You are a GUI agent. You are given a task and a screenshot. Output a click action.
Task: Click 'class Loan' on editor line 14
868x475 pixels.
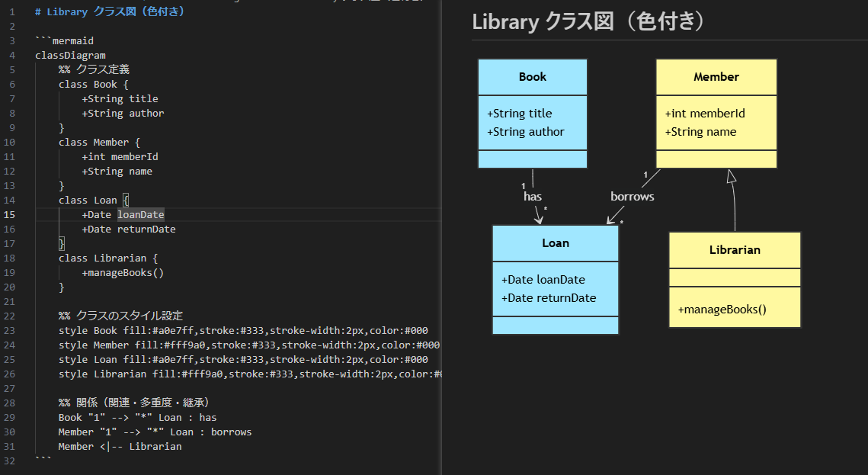pyautogui.click(x=88, y=201)
